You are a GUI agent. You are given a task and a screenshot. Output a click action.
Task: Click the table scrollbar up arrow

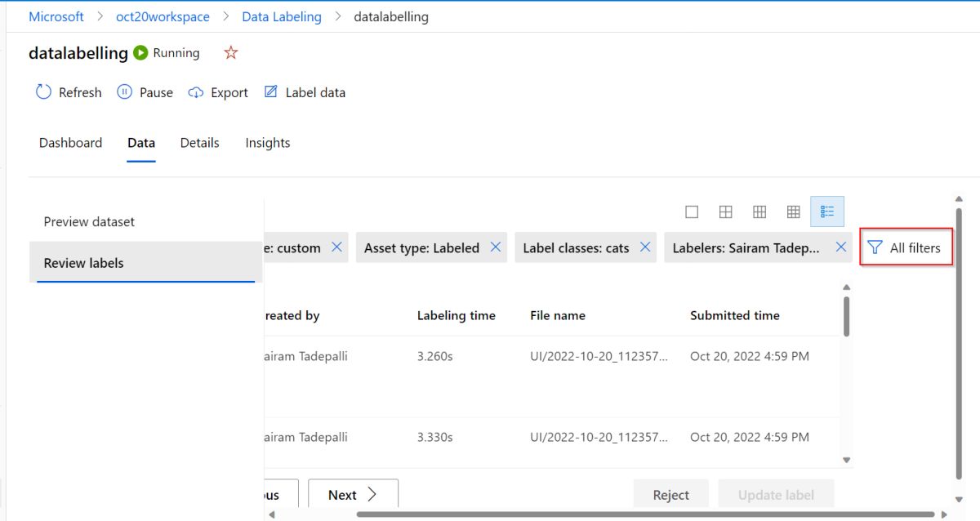(846, 287)
